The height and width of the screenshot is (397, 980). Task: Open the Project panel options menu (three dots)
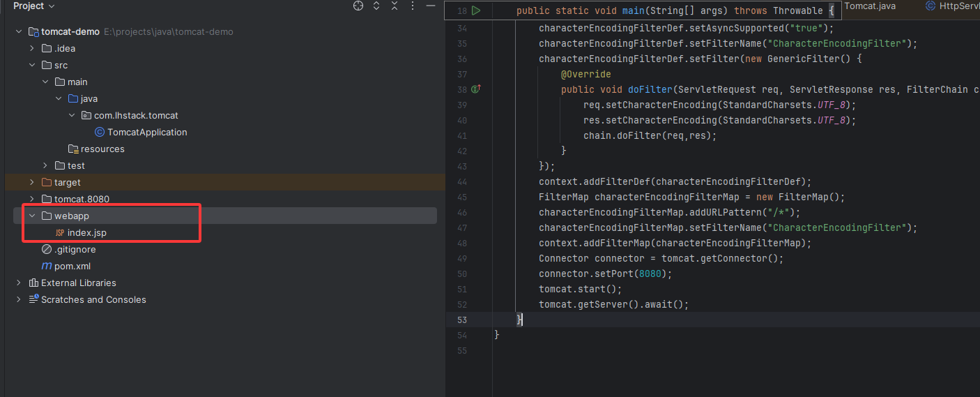[413, 6]
